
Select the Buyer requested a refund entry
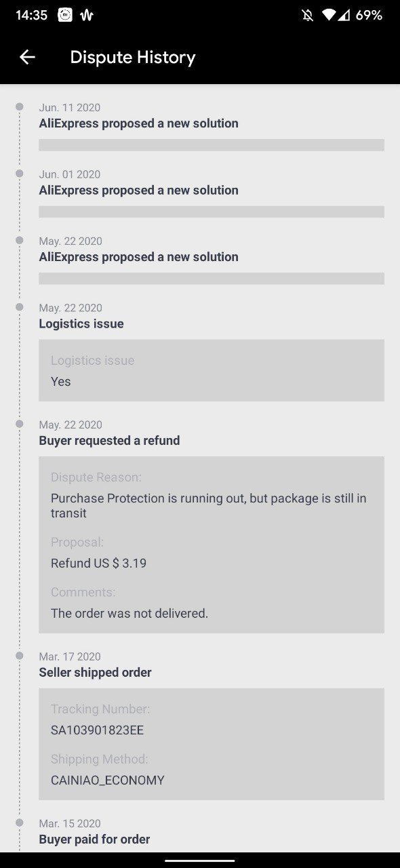click(109, 441)
